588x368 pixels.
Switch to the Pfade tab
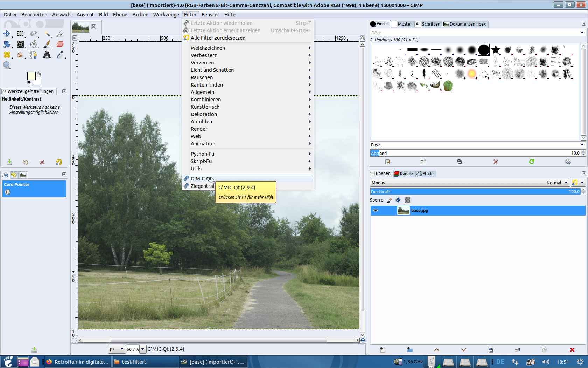(425, 173)
